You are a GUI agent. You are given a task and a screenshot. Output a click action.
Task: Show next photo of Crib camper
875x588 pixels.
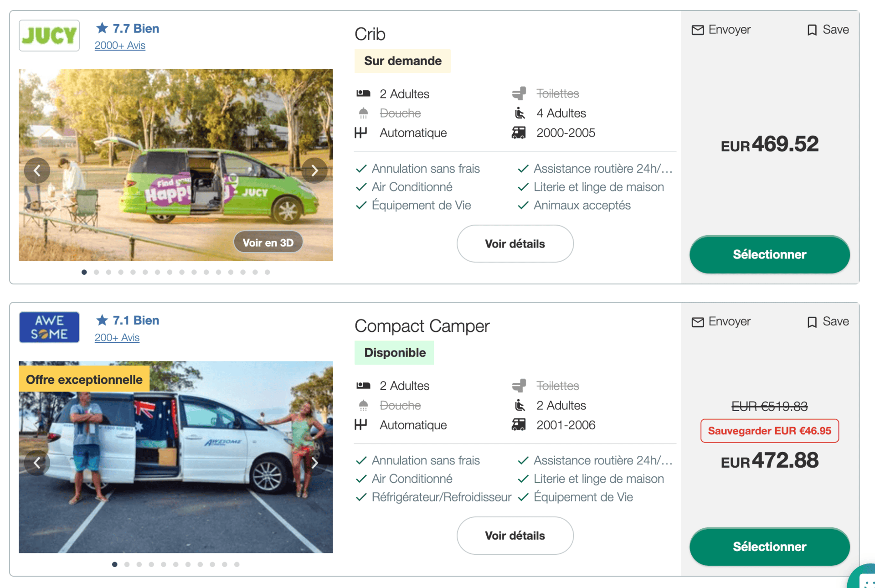click(314, 170)
